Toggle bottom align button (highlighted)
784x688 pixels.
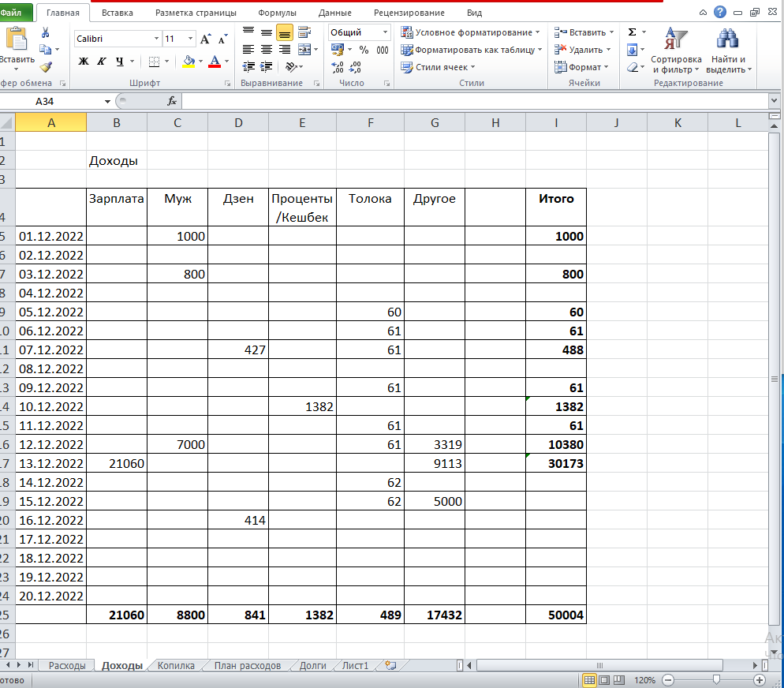pyautogui.click(x=285, y=32)
